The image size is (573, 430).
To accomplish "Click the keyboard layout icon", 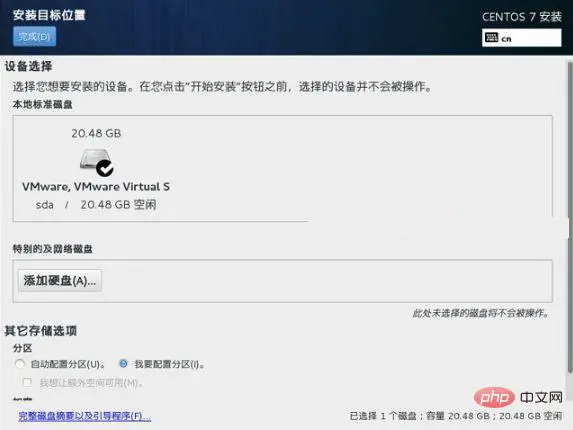I will 492,38.
